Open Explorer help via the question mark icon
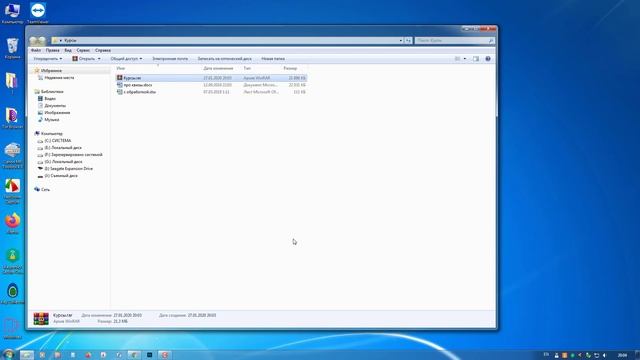640x360 pixels. point(488,59)
